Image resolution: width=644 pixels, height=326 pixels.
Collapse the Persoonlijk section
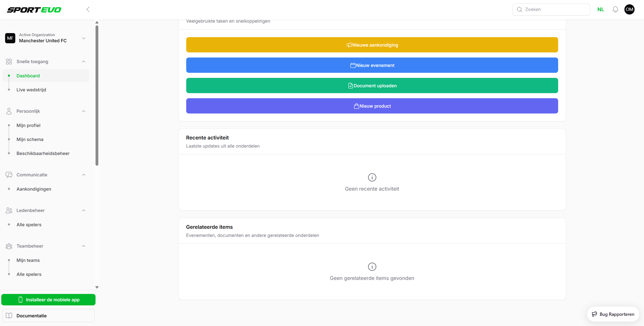[84, 111]
